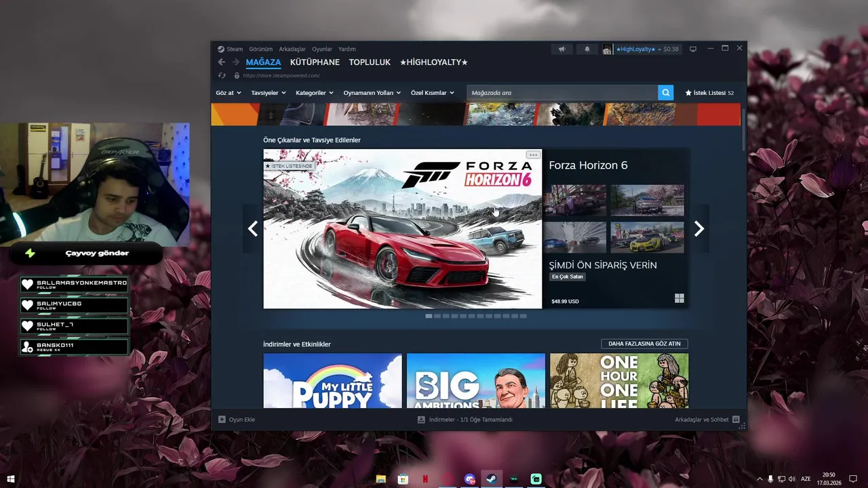Switch to the TOPLULUK tab
Image resolution: width=868 pixels, height=488 pixels.
coord(370,62)
